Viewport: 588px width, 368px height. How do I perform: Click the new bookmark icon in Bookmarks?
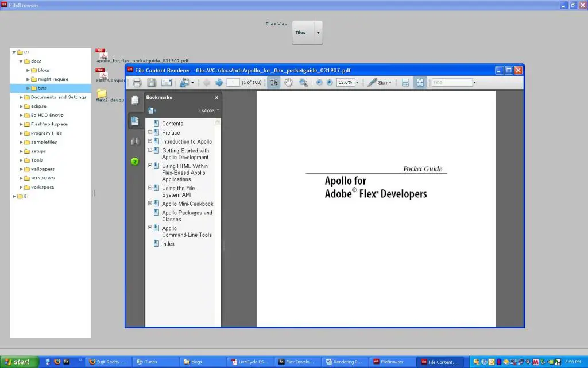(x=152, y=110)
